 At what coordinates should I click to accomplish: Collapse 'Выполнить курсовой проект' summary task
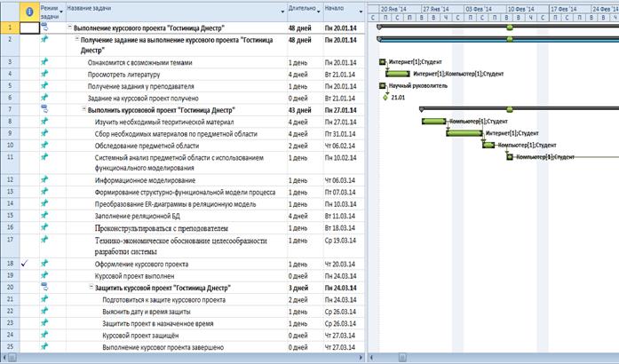[x=84, y=109]
